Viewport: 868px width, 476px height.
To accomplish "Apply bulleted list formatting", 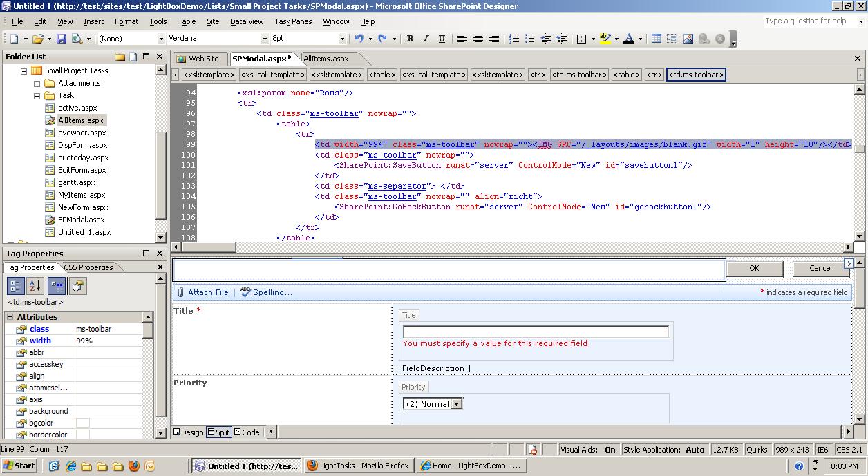I will (530, 39).
